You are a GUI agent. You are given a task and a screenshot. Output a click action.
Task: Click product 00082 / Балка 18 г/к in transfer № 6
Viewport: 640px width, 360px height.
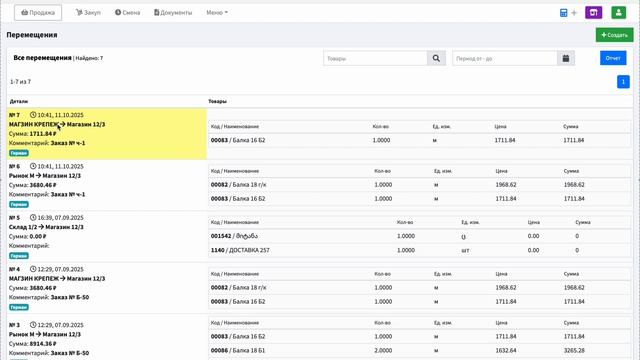tap(239, 185)
